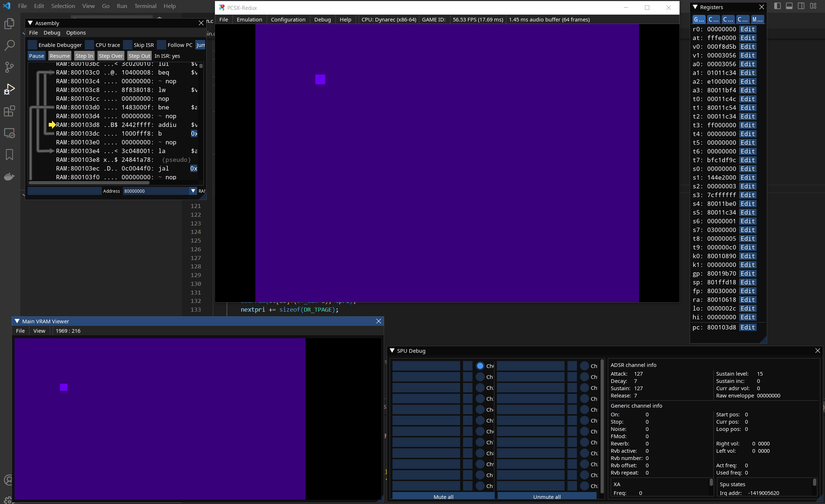Toggle the CPU trace checkbox
The image size is (825, 504).
pyautogui.click(x=89, y=45)
